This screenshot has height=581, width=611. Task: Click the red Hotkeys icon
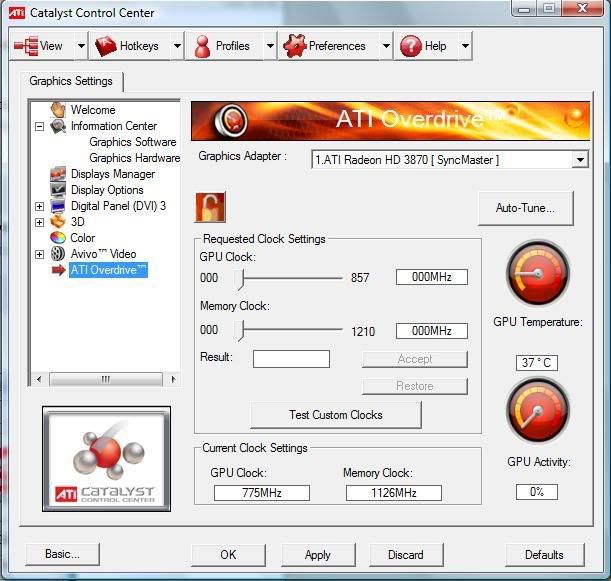point(106,46)
